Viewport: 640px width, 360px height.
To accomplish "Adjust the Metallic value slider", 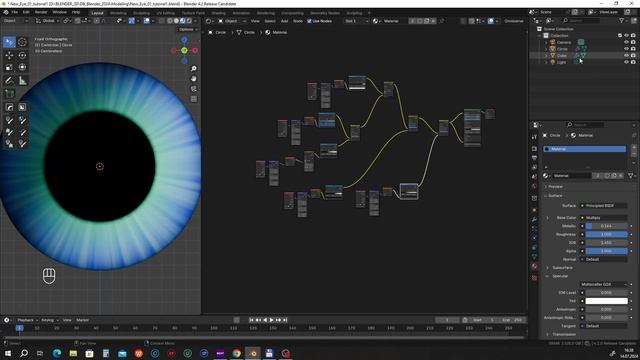I will 606,226.
